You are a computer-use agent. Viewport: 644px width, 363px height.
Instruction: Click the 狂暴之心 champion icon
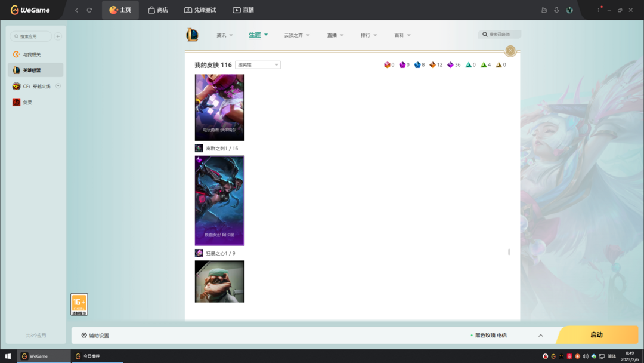pos(199,253)
